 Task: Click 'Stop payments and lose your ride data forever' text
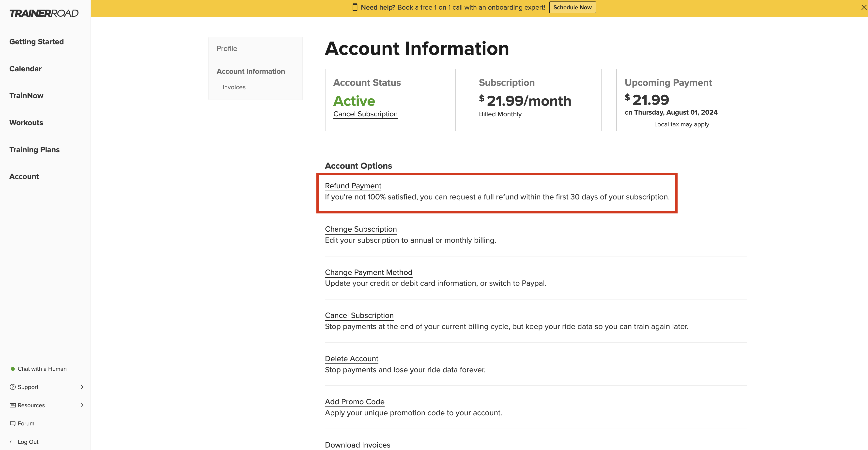(405, 370)
